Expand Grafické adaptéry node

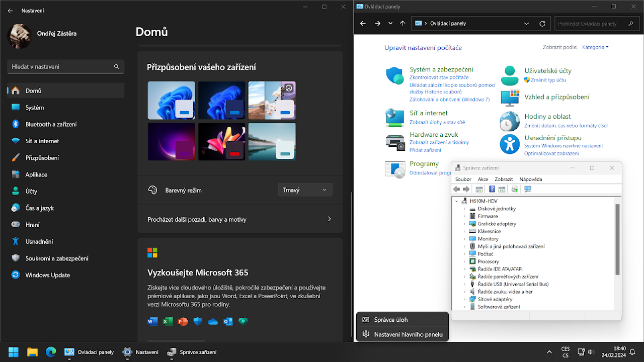[x=465, y=224]
